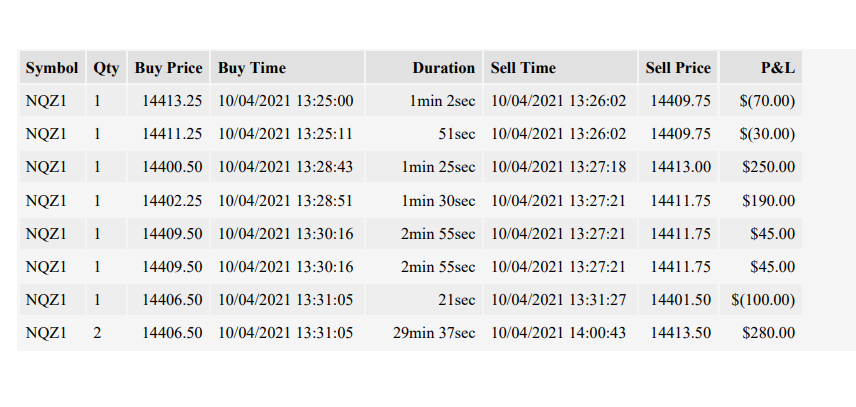This screenshot has height=407, width=856.
Task: Click the Sell Price column header
Action: (678, 68)
